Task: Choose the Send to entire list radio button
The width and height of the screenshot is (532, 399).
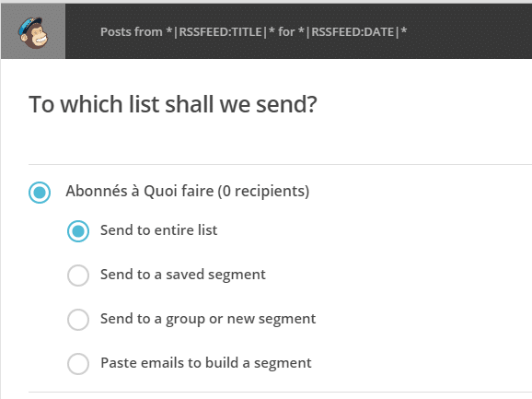Action: click(x=78, y=231)
